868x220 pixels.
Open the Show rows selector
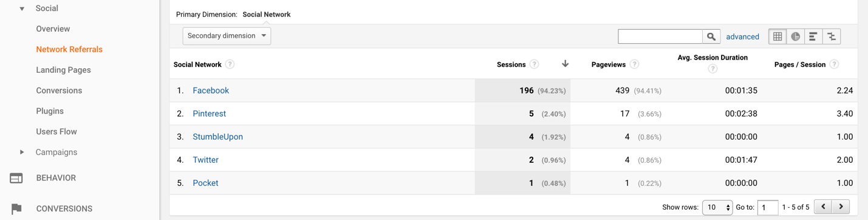pos(717,207)
